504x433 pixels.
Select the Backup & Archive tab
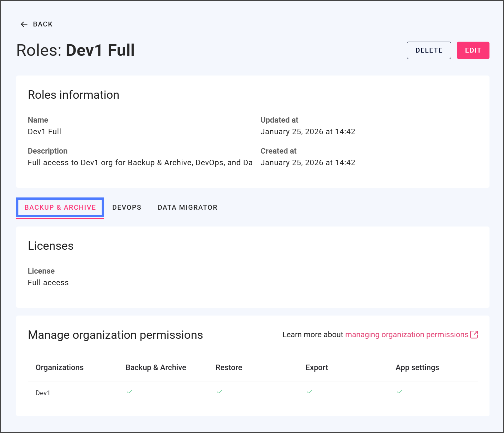(x=60, y=207)
